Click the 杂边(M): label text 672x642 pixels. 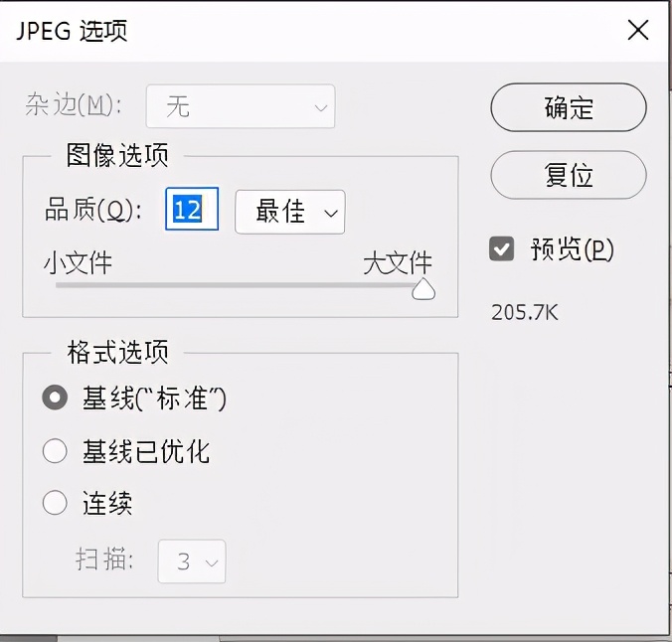(x=75, y=106)
